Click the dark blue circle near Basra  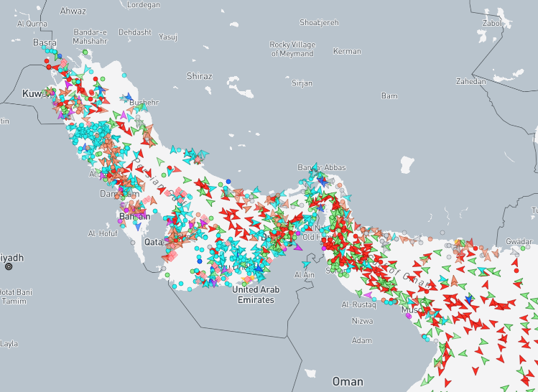click(60, 56)
